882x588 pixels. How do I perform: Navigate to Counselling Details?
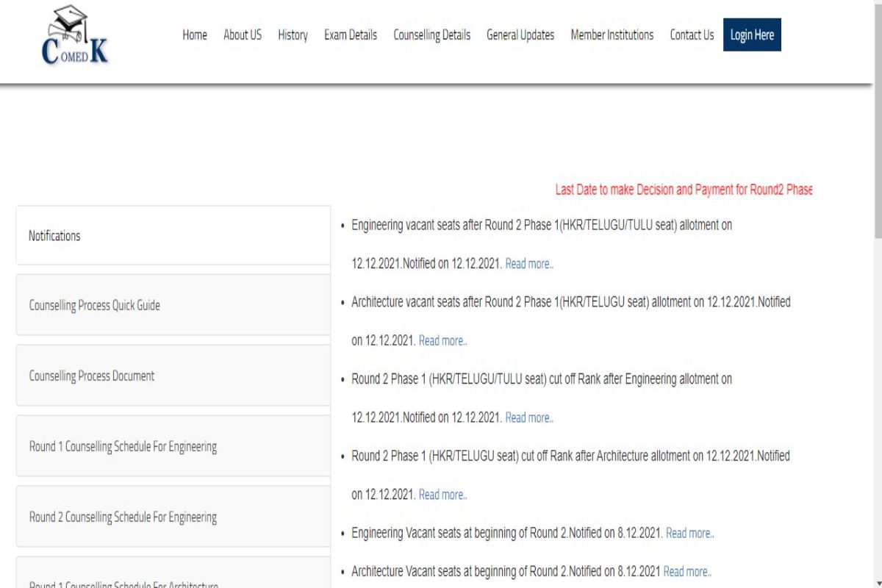[x=431, y=35]
